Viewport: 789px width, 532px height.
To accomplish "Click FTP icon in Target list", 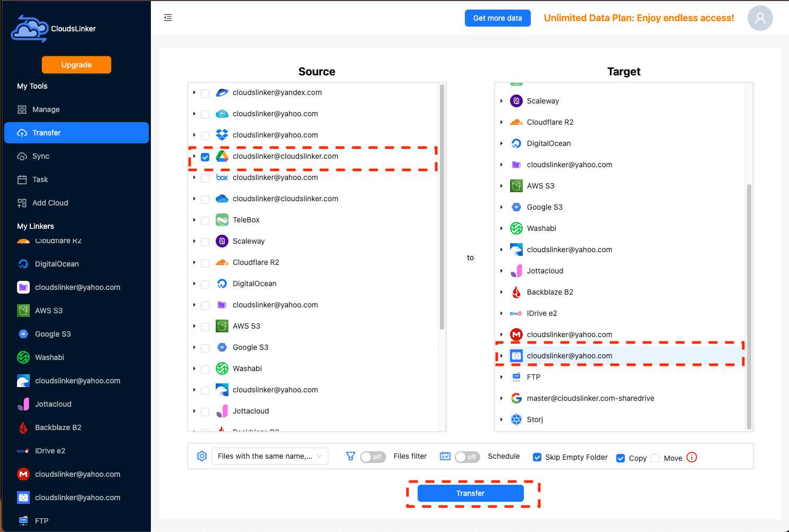I will pos(516,377).
